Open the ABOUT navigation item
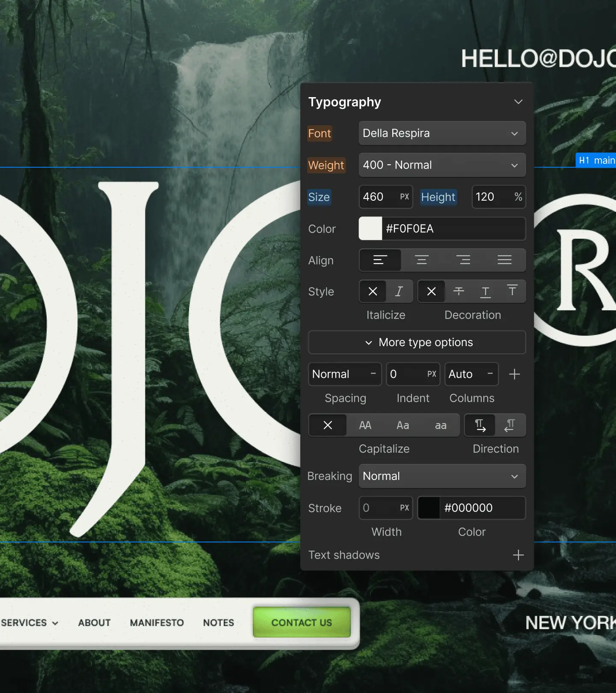The width and height of the screenshot is (616, 693). (x=94, y=623)
